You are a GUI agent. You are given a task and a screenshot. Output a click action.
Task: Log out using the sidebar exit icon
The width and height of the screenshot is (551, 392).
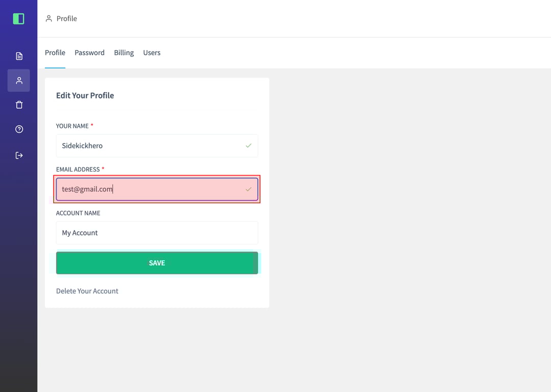coord(19,155)
